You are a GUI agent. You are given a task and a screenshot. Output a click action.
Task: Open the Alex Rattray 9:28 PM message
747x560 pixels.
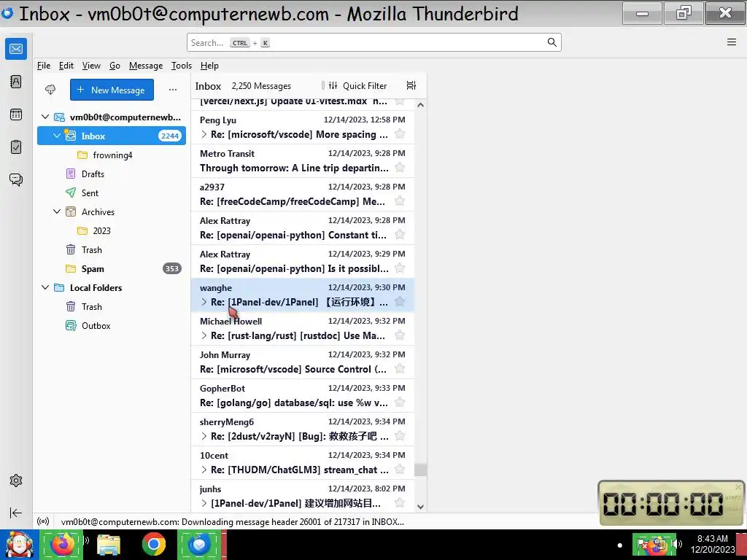(303, 227)
